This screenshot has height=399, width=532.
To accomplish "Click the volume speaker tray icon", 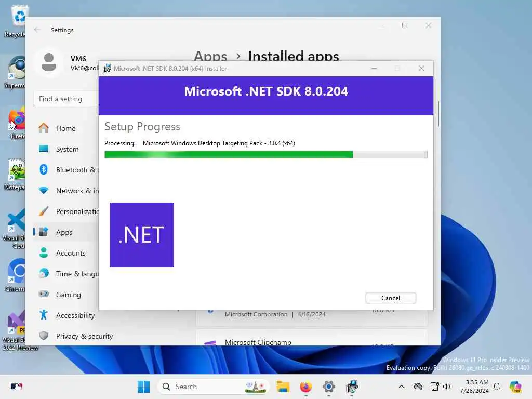I will pos(446,387).
